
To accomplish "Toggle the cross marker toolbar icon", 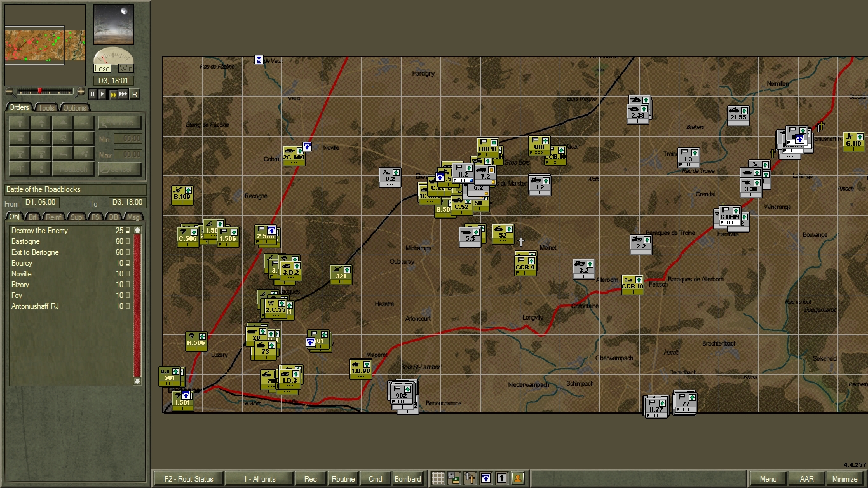I will (470, 478).
